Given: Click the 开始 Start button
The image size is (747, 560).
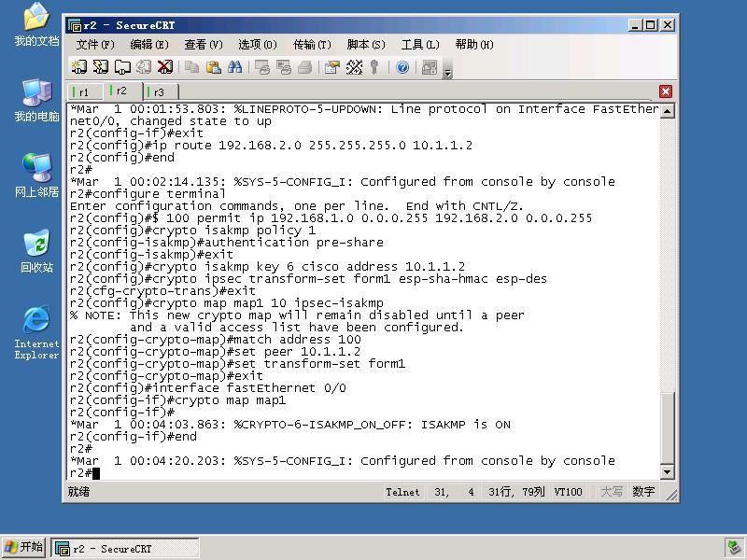Looking at the screenshot, I should tap(24, 548).
